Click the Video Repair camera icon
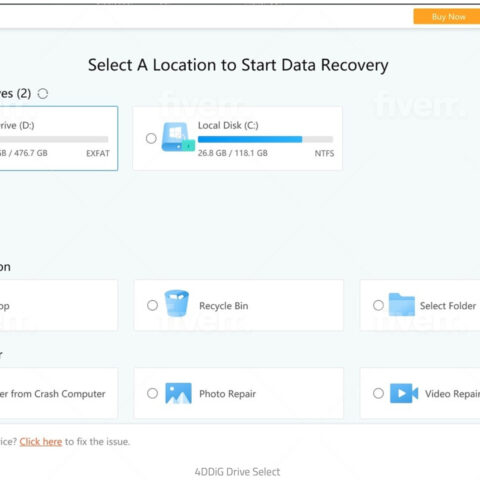Screen dimensions: 480x480 (404, 393)
